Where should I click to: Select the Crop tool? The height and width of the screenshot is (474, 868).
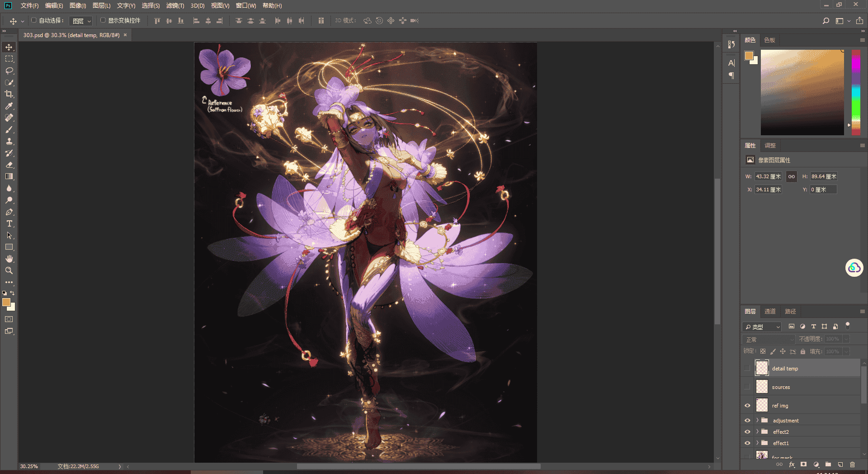9,95
